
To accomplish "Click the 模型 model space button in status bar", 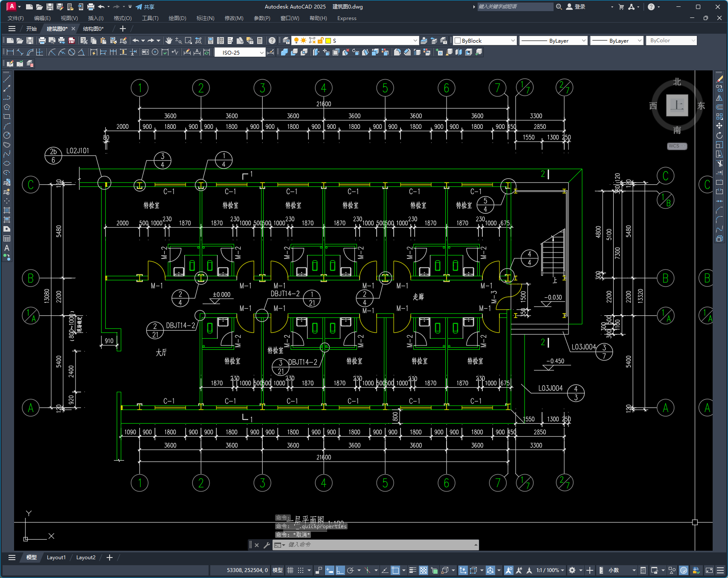I will [278, 570].
